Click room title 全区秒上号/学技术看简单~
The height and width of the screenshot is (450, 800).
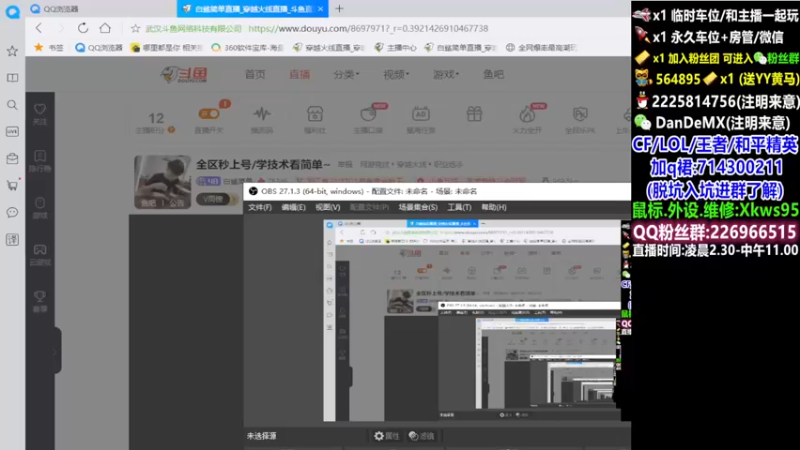263,164
